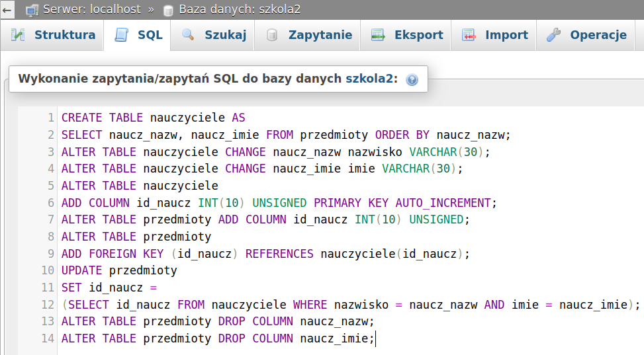Click 'WHERE' keyword on line 12
This screenshot has height=355, width=644.
click(x=310, y=305)
